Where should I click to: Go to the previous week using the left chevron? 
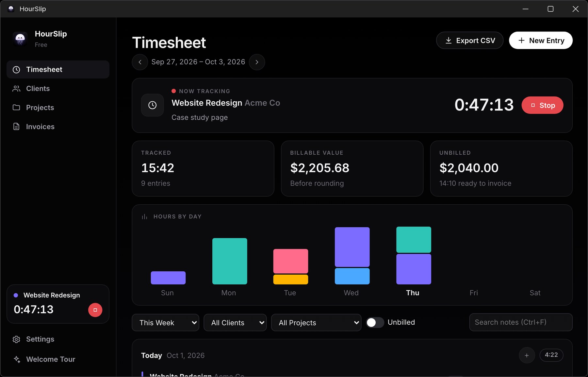[140, 62]
